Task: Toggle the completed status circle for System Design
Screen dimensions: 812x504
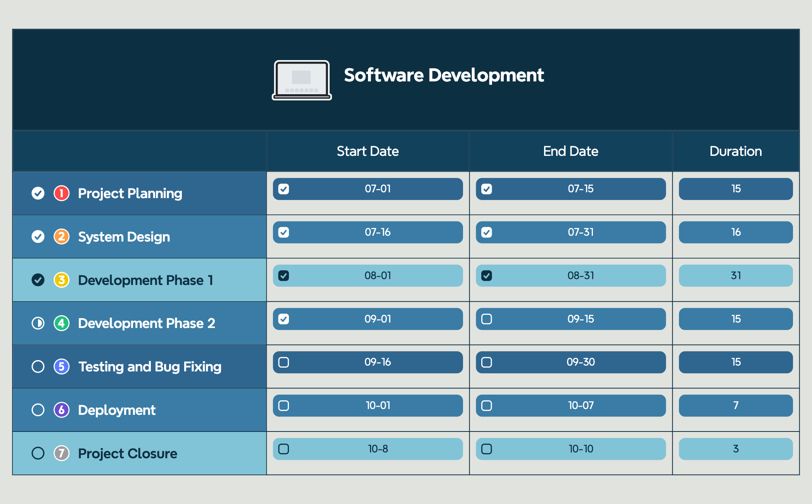Action: 38,236
